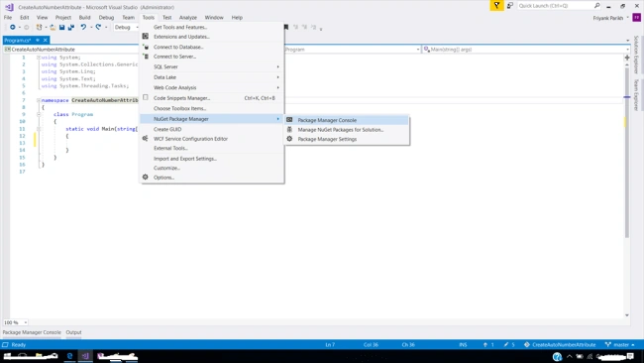The width and height of the screenshot is (644, 363).
Task: Open the zoom level 100 % dropdown
Action: (x=25, y=322)
